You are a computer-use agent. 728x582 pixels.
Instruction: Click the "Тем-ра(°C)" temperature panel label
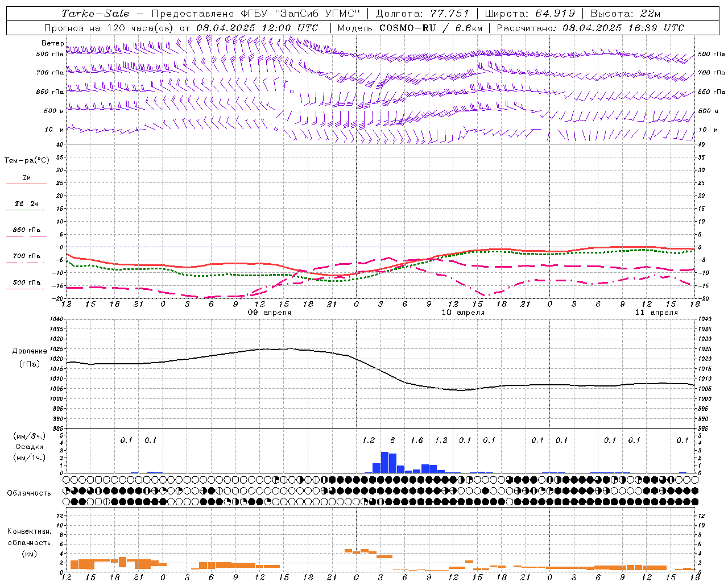27,160
